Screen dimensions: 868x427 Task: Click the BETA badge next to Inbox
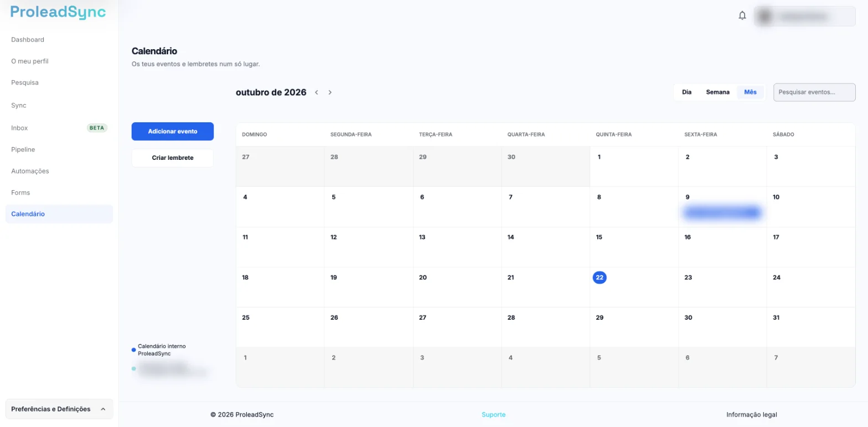tap(97, 128)
